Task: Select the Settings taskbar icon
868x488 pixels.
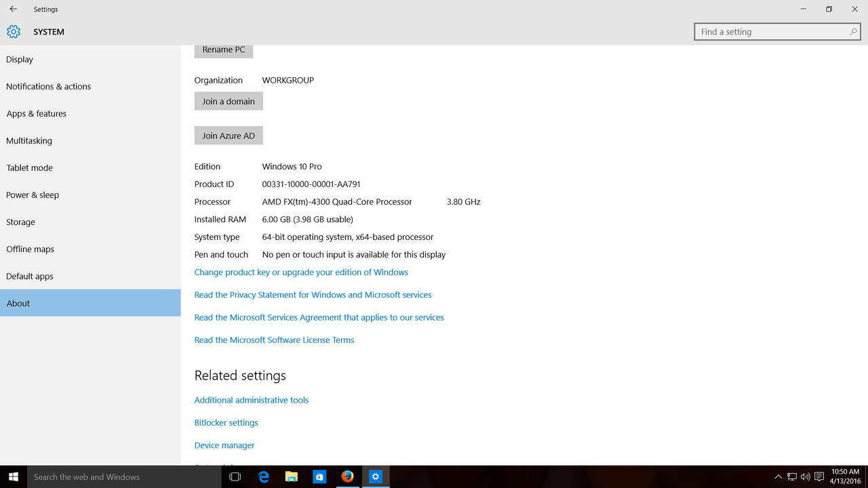Action: point(375,476)
